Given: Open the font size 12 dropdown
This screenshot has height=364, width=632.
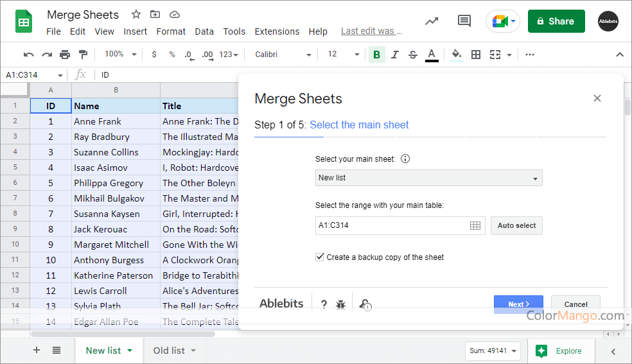Looking at the screenshot, I should pos(343,55).
